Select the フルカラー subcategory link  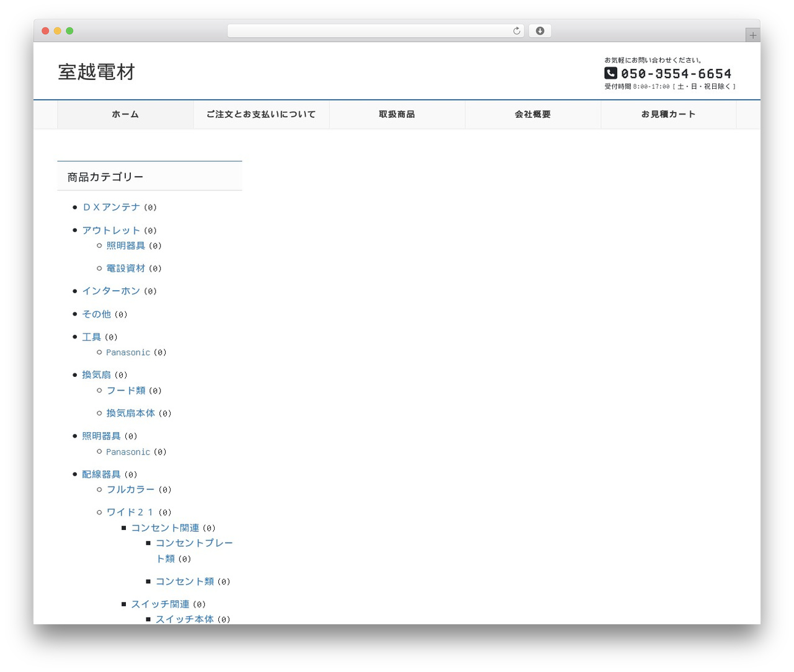(130, 489)
